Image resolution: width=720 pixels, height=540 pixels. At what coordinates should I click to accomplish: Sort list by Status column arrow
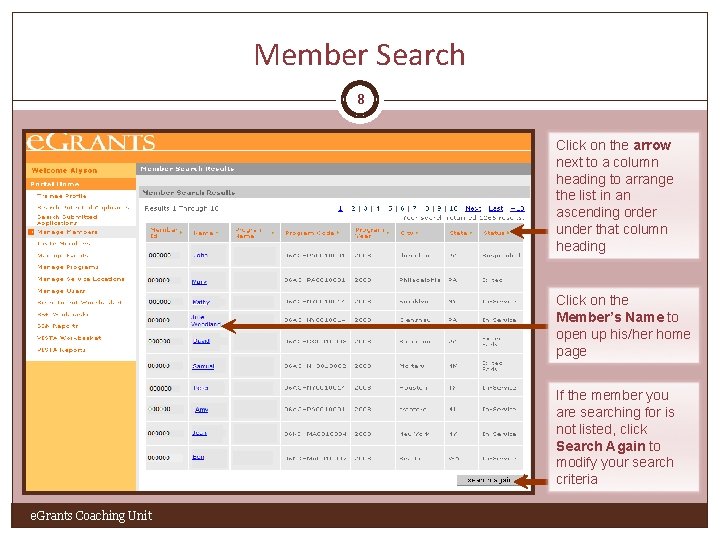tap(508, 233)
